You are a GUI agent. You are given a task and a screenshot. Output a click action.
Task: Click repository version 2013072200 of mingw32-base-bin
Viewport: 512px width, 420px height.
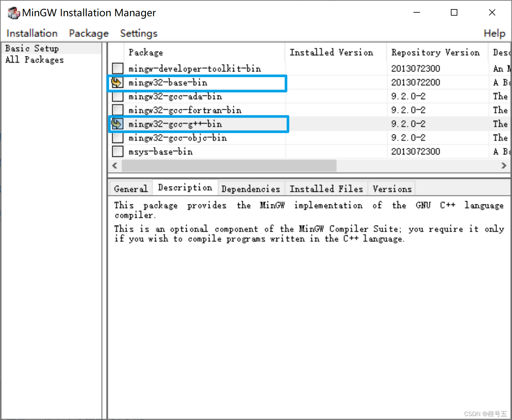(415, 83)
